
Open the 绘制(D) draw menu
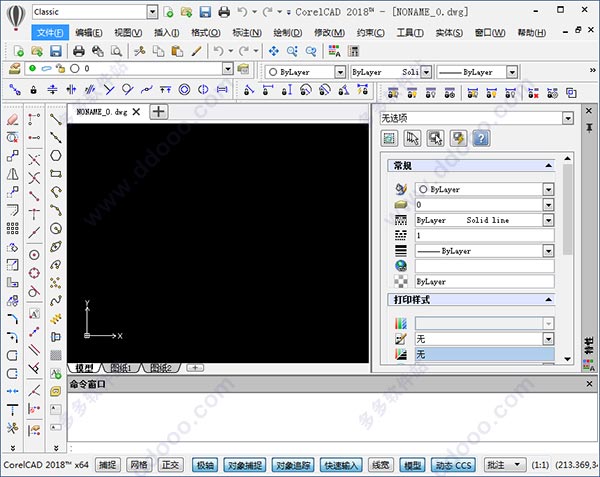[x=288, y=33]
